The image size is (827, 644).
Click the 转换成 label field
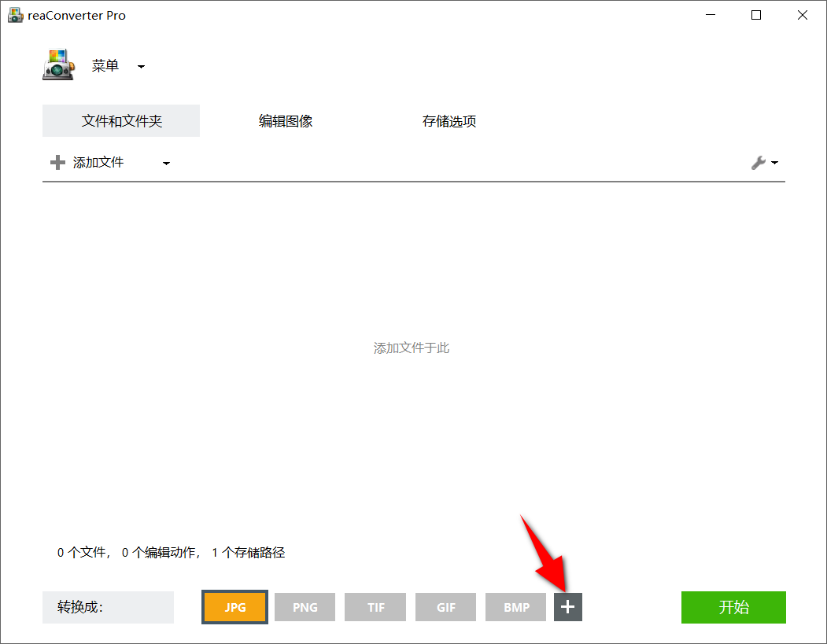tap(108, 606)
